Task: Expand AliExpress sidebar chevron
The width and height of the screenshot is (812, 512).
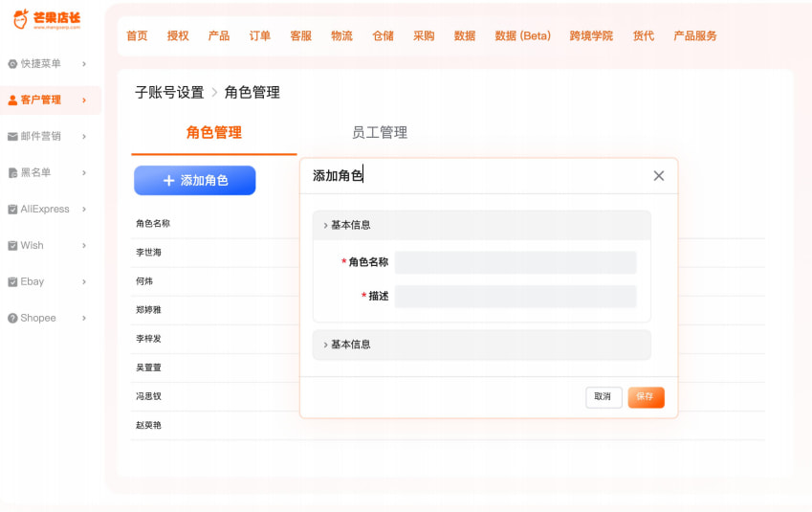Action: (x=84, y=209)
